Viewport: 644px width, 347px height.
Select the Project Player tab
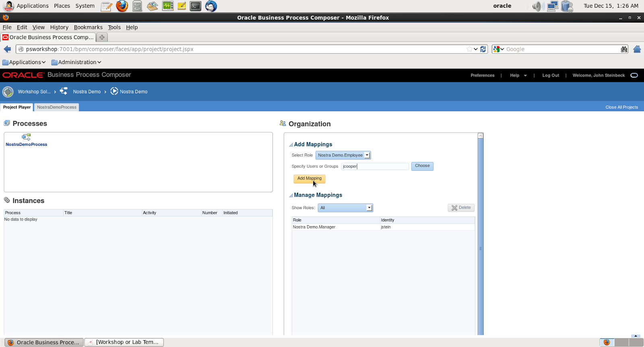pyautogui.click(x=17, y=107)
